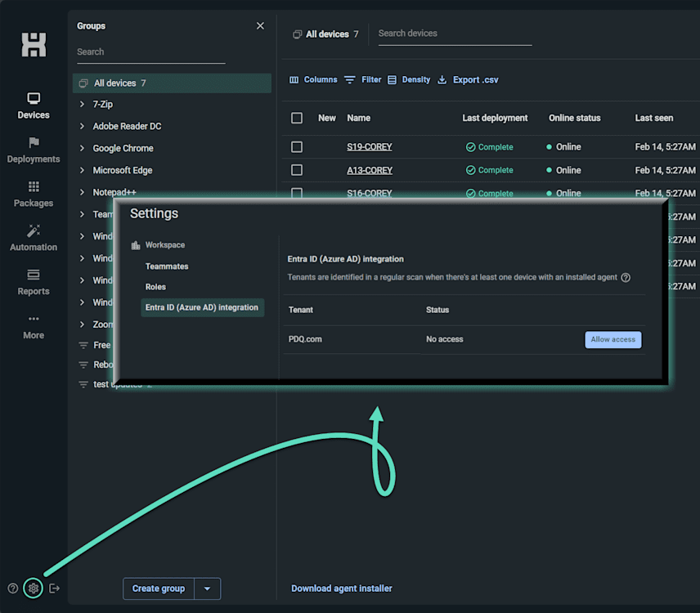
Task: Open settings gear icon
Action: [x=33, y=588]
